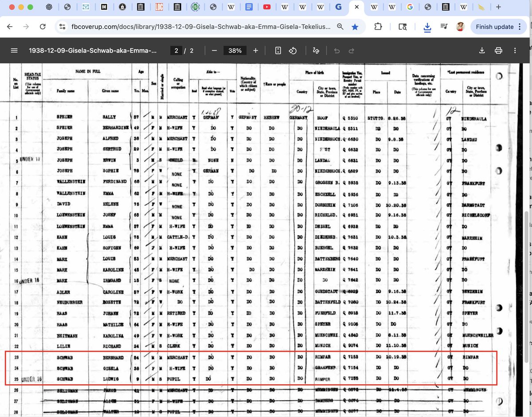Switch to the ChatGPT tab
The image size is (532, 417).
[49, 7]
